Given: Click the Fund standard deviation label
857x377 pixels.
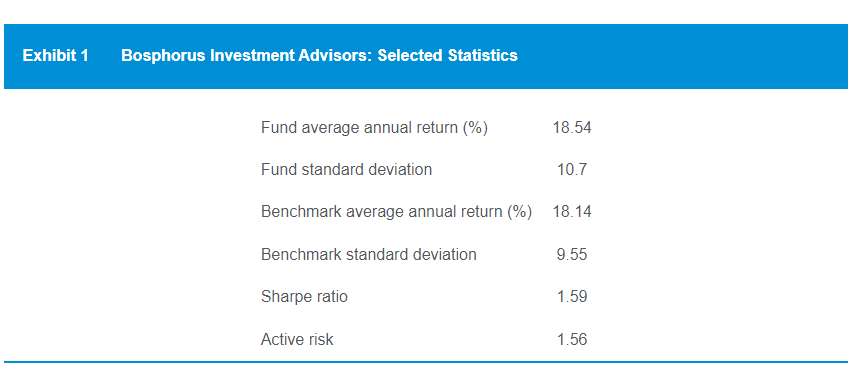Looking at the screenshot, I should 346,169.
